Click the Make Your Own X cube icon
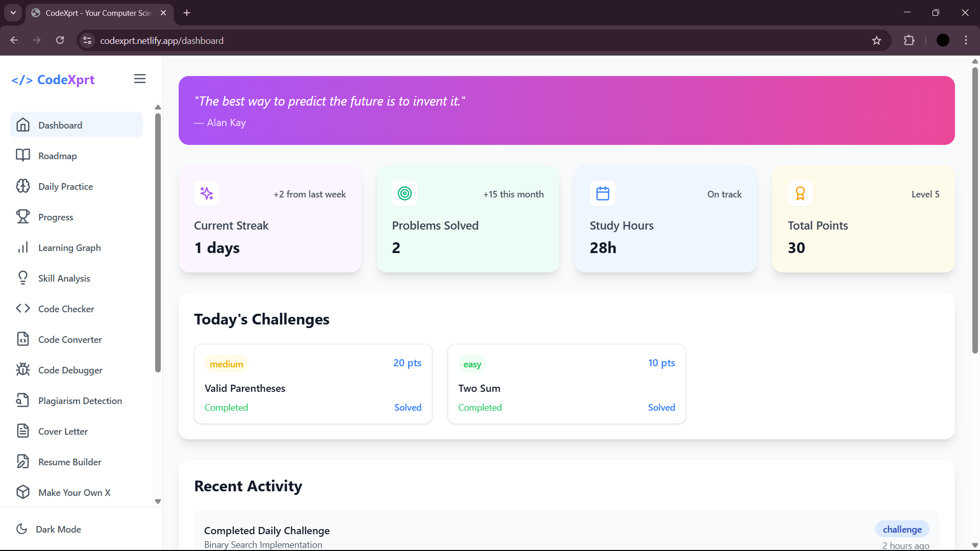The width and height of the screenshot is (980, 551). pyautogui.click(x=23, y=492)
